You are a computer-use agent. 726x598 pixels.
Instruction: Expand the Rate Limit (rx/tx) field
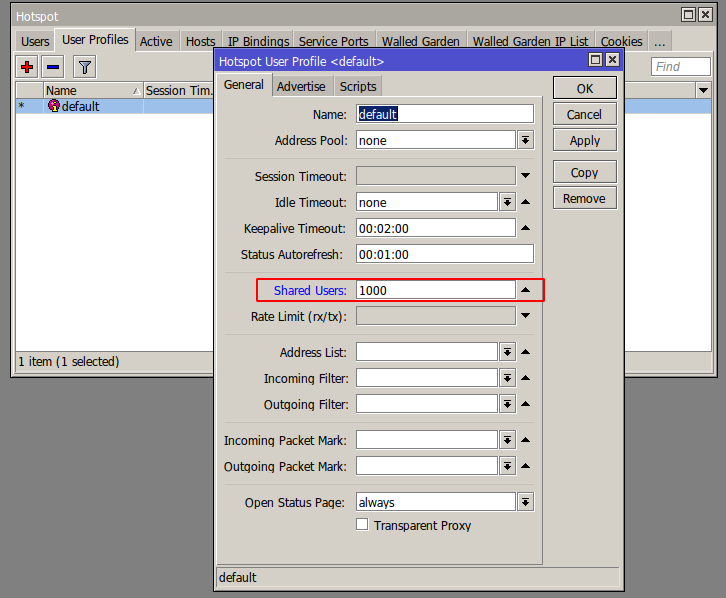[526, 316]
